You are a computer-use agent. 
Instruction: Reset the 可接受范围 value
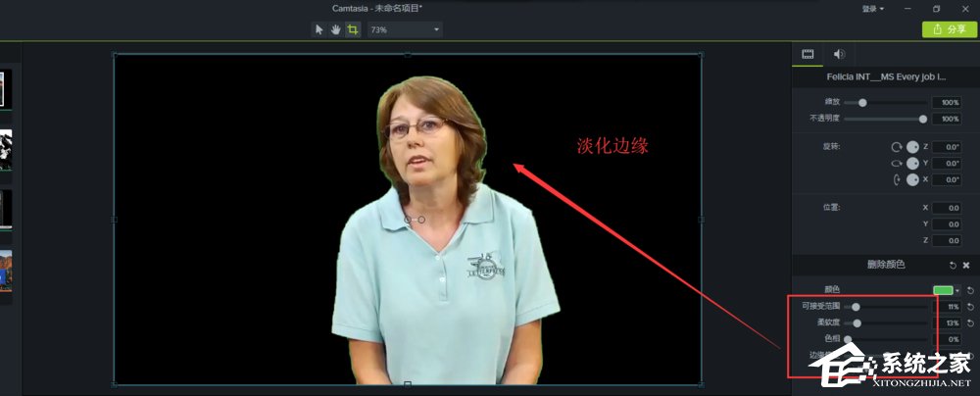970,307
